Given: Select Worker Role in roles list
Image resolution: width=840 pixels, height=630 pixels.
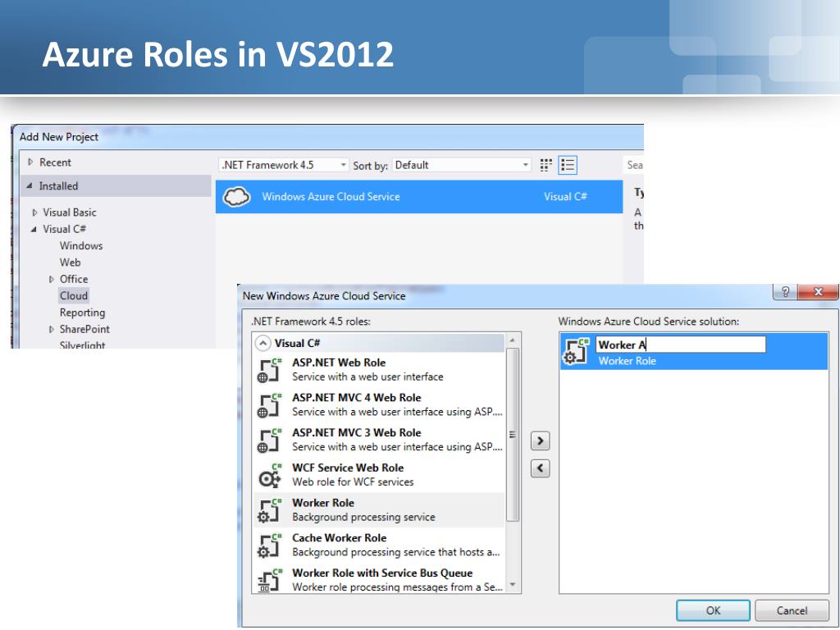Looking at the screenshot, I should coord(379,510).
